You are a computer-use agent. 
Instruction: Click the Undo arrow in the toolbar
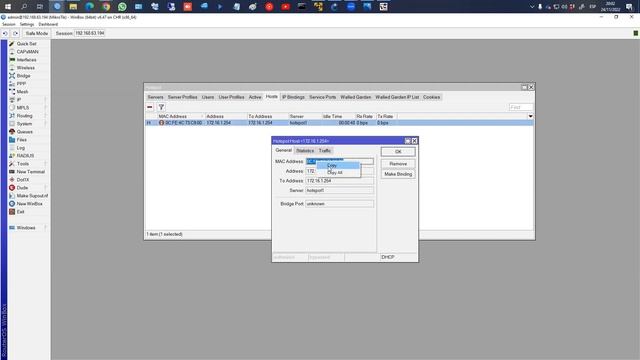coord(5,33)
